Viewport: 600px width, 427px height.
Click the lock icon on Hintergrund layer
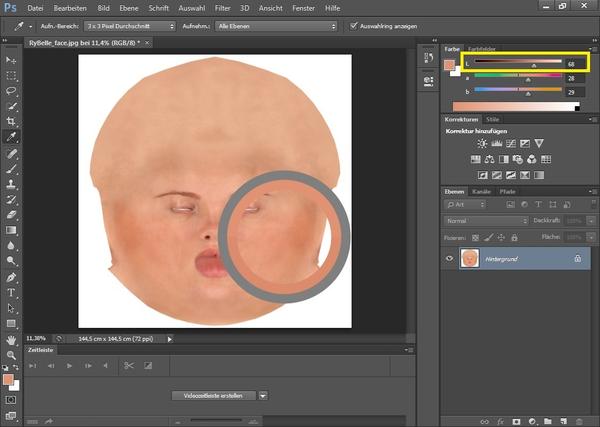578,257
